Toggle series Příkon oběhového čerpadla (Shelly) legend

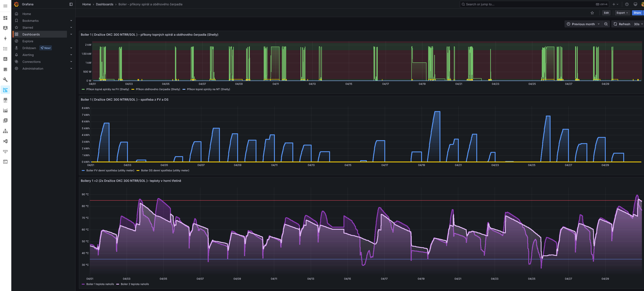point(158,90)
